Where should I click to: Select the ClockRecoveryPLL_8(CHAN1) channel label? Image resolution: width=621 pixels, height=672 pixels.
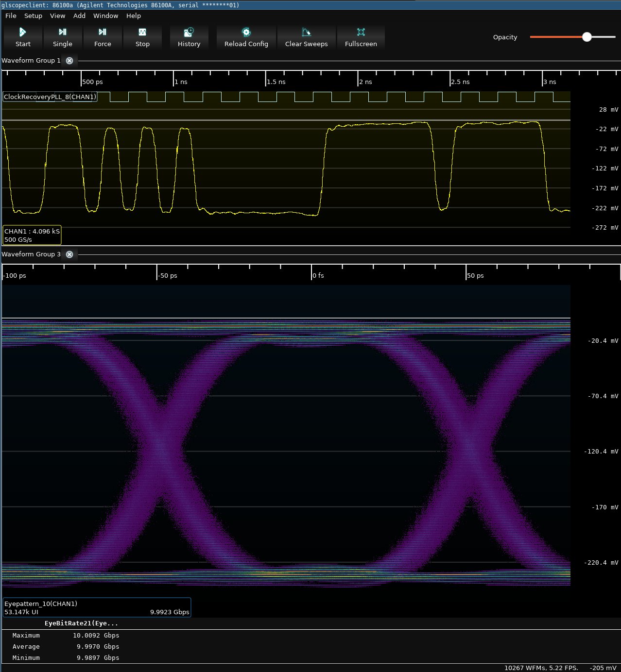50,97
